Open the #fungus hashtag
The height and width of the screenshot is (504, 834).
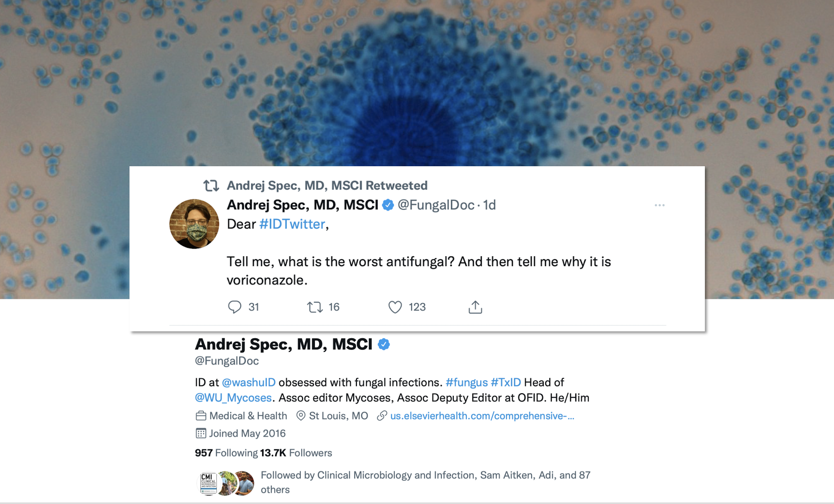(466, 382)
